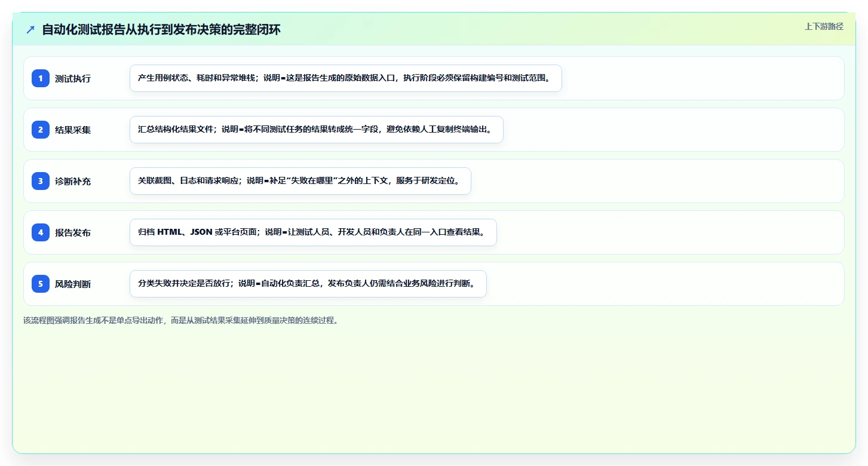Open the description box starting 汇总结构化结果文件
This screenshot has width=868, height=466.
317,130
